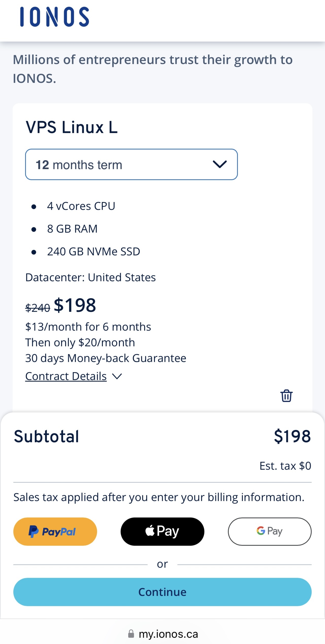This screenshot has height=644, width=325.
Task: Open the 12 months term dropdown
Action: coord(131,164)
